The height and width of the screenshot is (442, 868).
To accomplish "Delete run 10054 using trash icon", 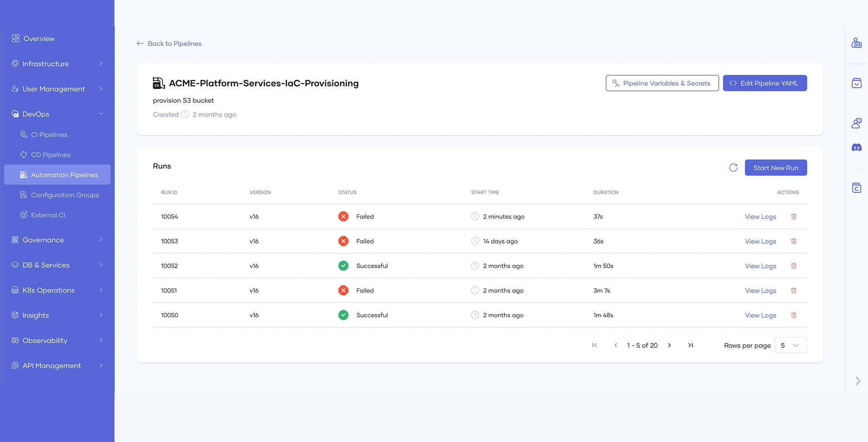I will click(794, 216).
